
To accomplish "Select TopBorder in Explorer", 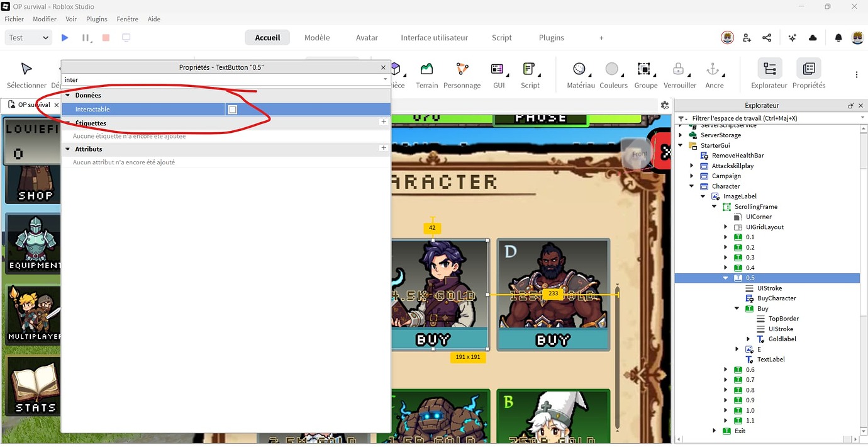I will click(x=783, y=319).
